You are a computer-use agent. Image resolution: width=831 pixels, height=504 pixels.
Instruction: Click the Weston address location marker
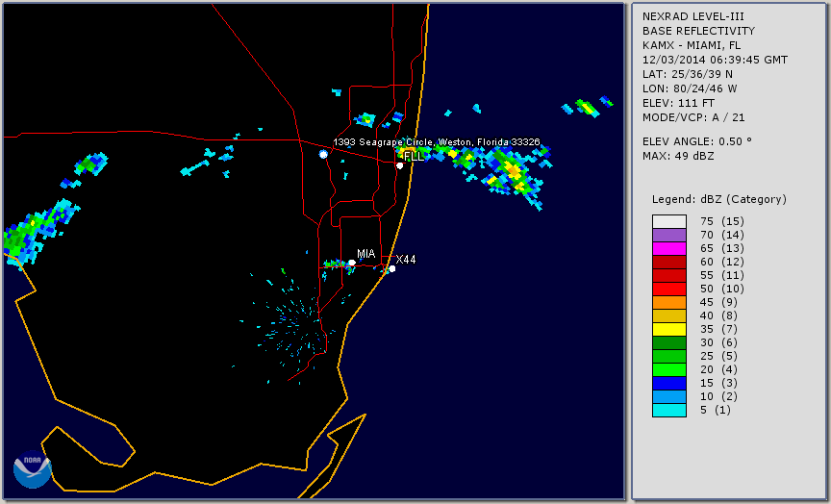[x=323, y=154]
